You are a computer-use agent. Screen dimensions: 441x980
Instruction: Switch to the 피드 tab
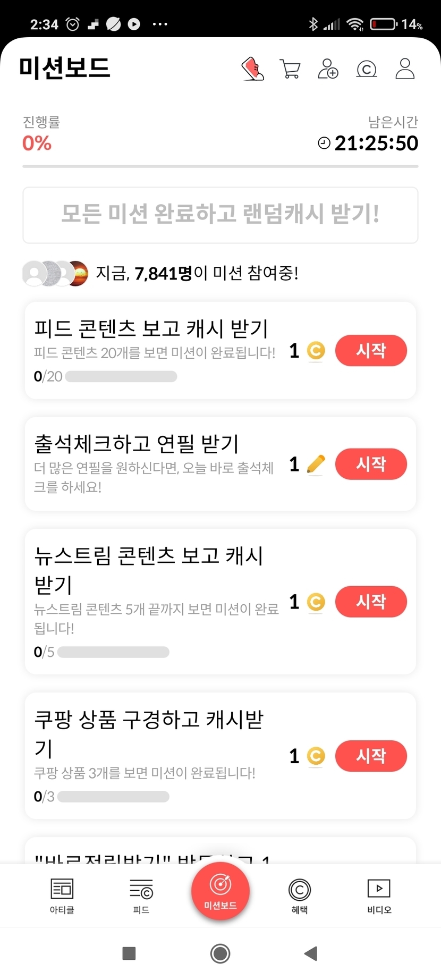[141, 895]
